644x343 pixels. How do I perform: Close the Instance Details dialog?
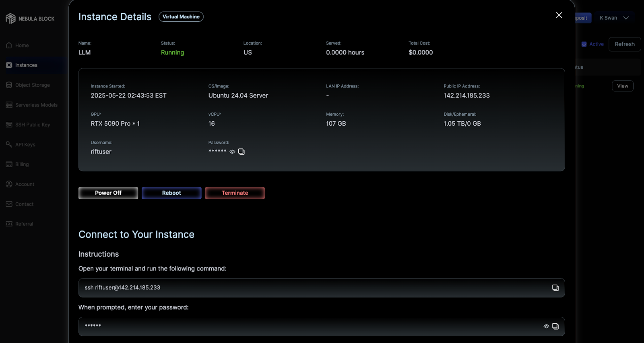coord(559,15)
